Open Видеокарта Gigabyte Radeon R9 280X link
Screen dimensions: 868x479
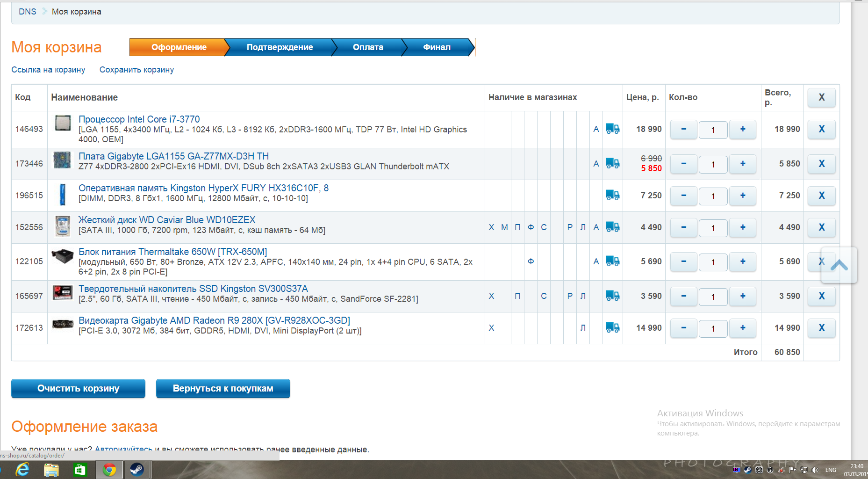(x=214, y=320)
